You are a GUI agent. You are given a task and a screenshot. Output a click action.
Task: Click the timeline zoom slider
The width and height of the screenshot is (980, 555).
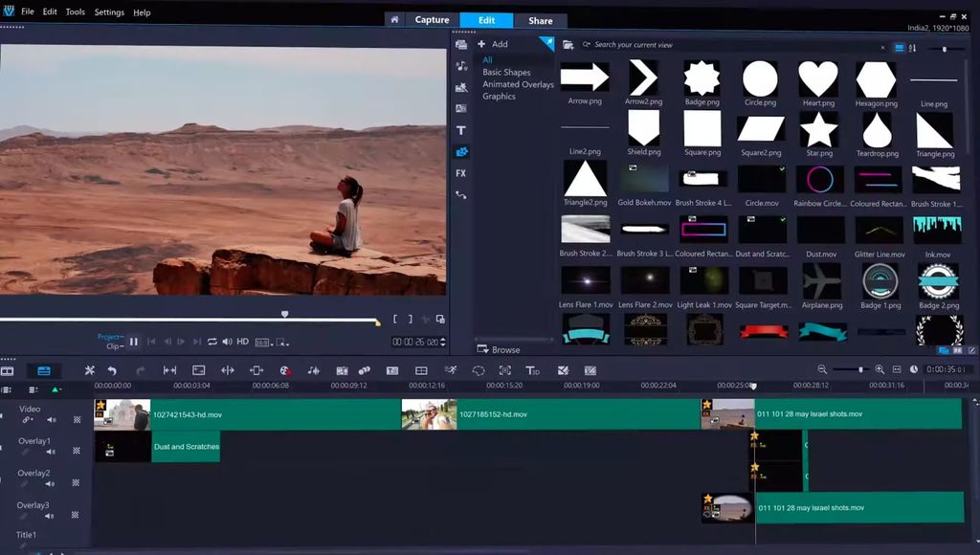click(859, 369)
